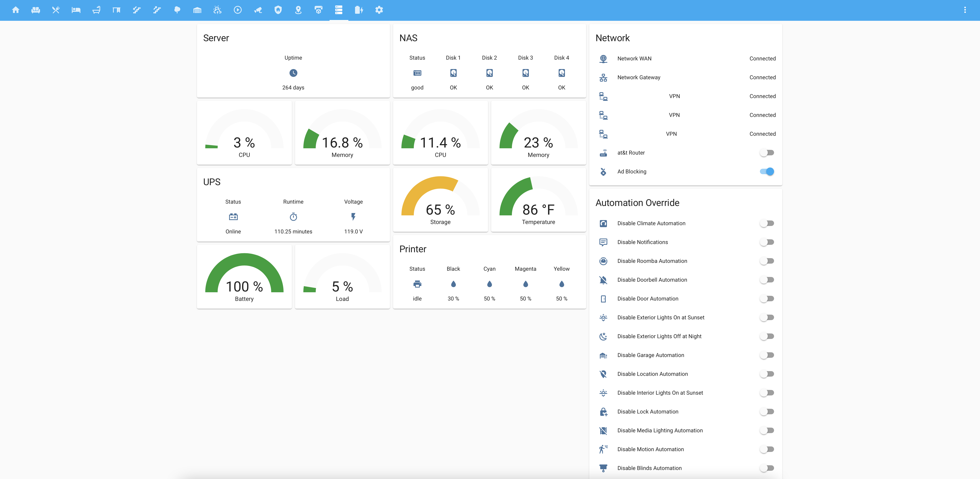Turn on the at&t Router switch
Screen dimensions: 980x479
click(767, 153)
